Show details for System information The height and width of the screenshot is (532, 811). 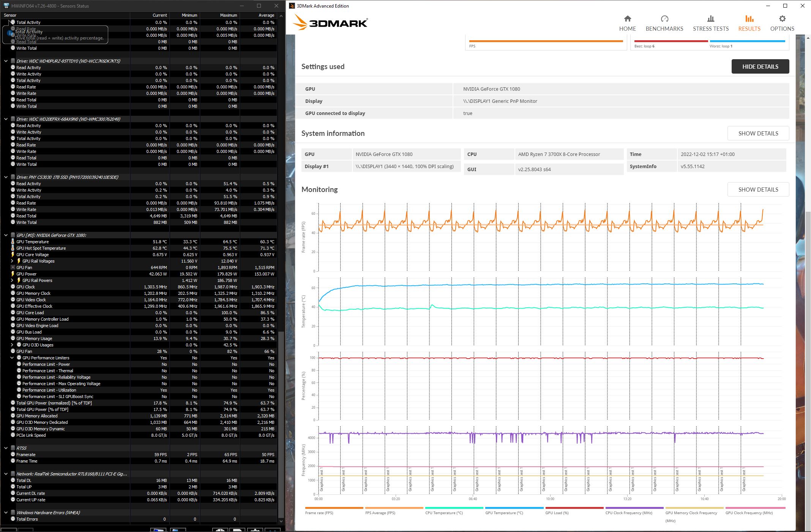758,133
